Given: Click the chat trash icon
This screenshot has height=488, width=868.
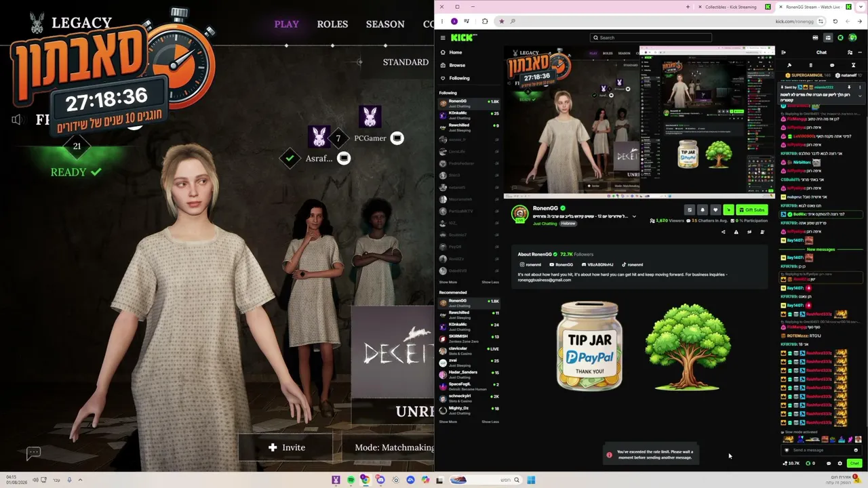Looking at the screenshot, I should [810, 65].
